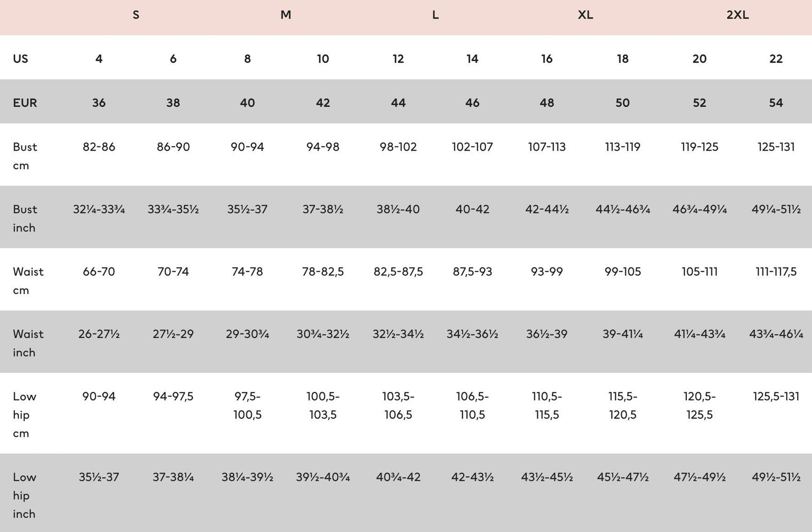Select the 39-41¼ waist inch cell
This screenshot has width=812, height=532.
622,334
